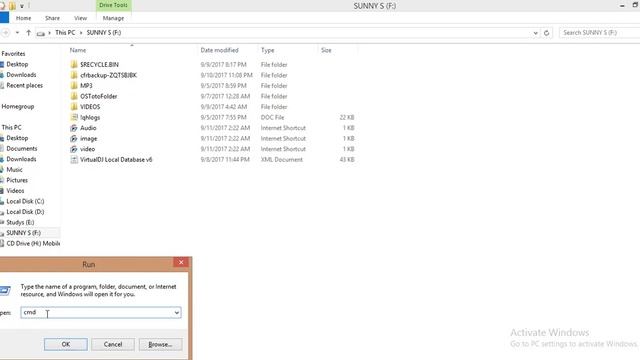Click the drive icon in address bar

tap(40, 33)
